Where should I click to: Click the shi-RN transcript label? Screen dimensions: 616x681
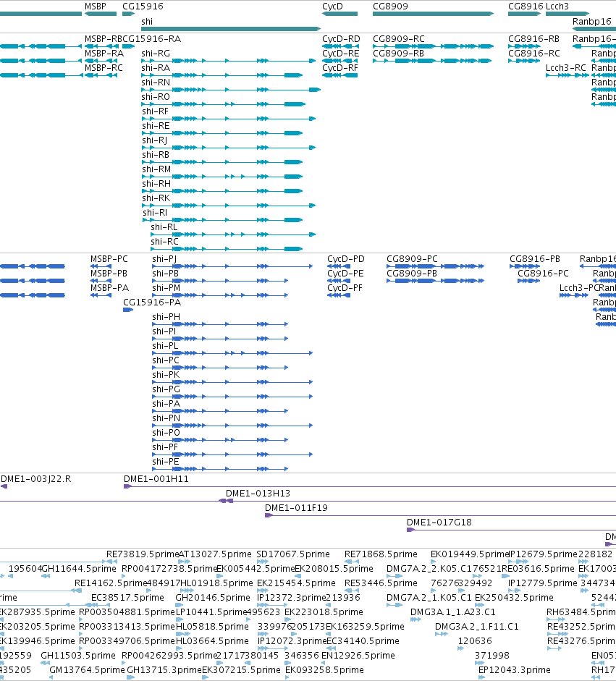tap(156, 83)
